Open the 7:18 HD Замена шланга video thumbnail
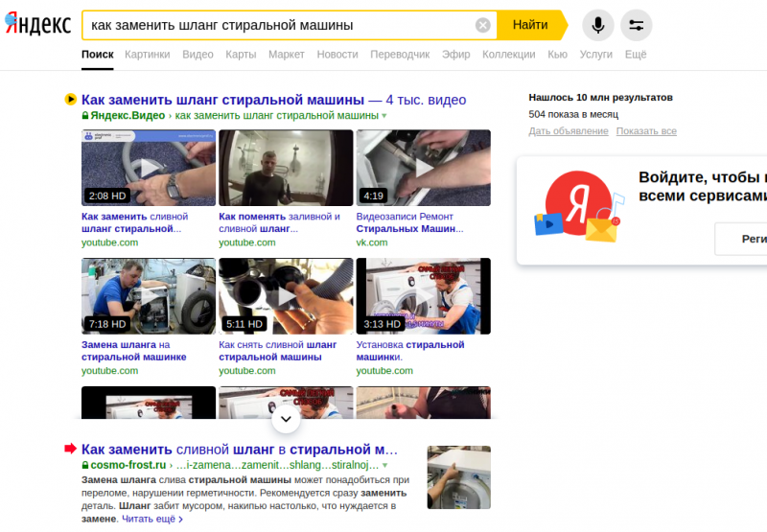The height and width of the screenshot is (532, 767). pos(149,296)
